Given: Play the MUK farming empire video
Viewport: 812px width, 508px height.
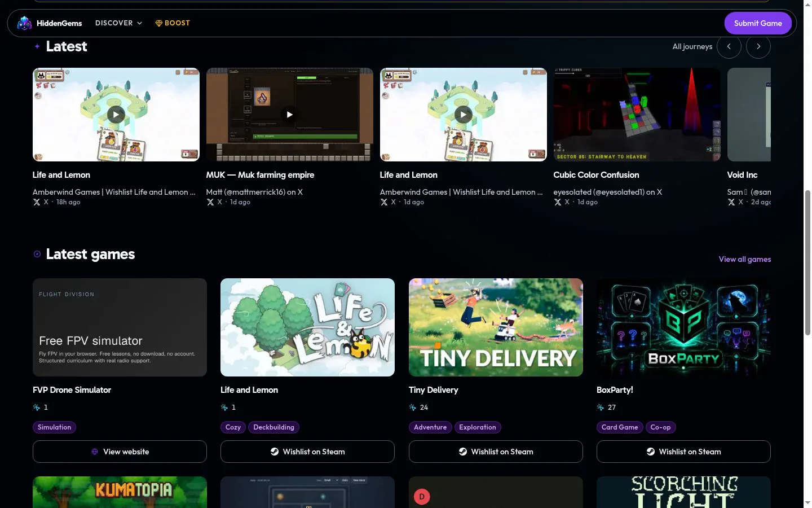Looking at the screenshot, I should (x=290, y=115).
